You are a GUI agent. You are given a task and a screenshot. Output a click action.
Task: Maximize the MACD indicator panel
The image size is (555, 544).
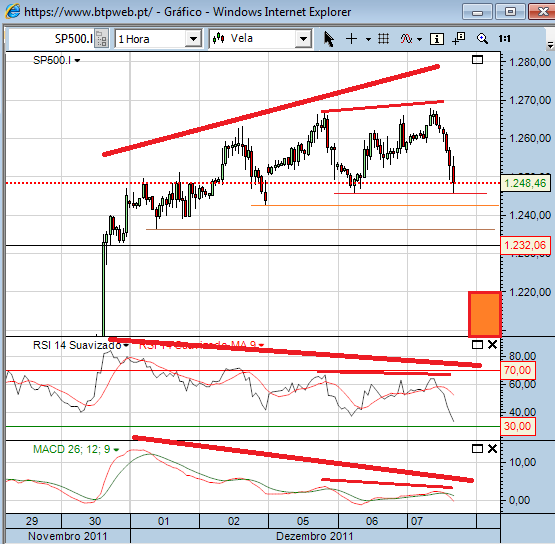pyautogui.click(x=477, y=449)
